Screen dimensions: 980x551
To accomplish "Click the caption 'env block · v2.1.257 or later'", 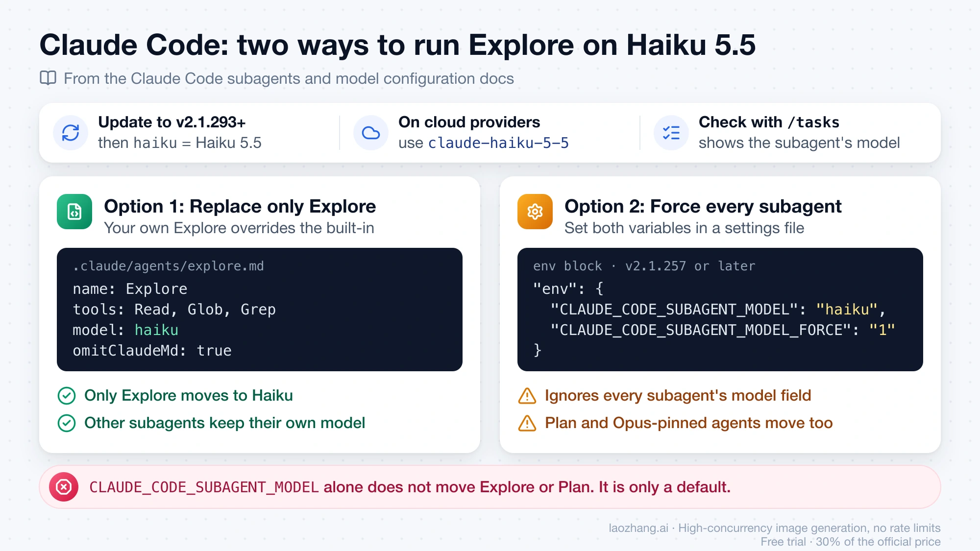I will click(x=644, y=266).
